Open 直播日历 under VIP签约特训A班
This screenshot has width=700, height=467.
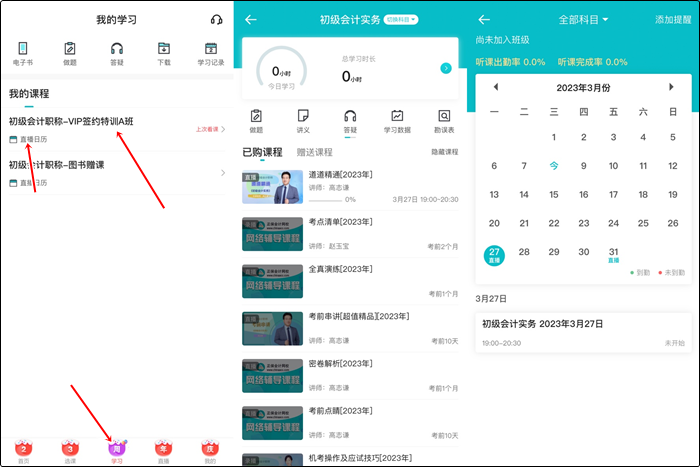[x=28, y=139]
